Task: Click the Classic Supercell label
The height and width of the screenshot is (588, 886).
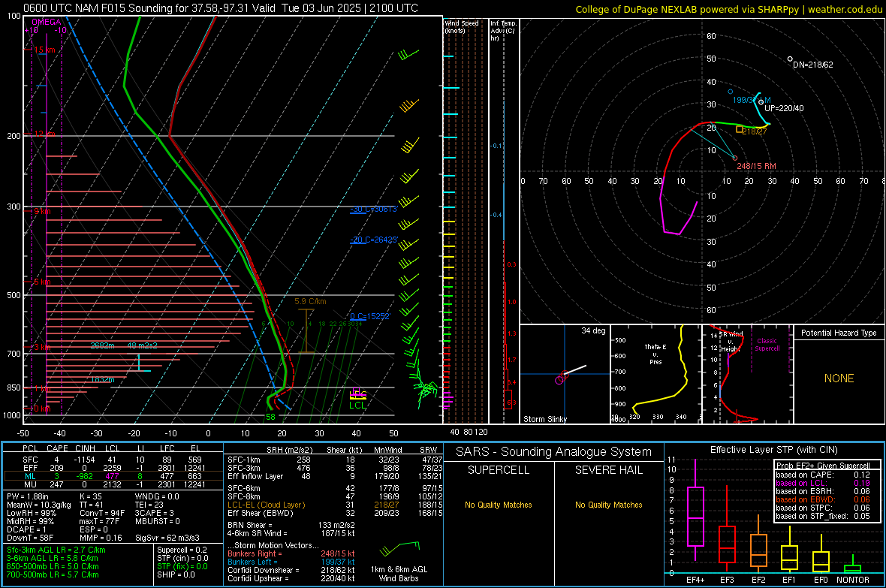Action: [x=767, y=345]
